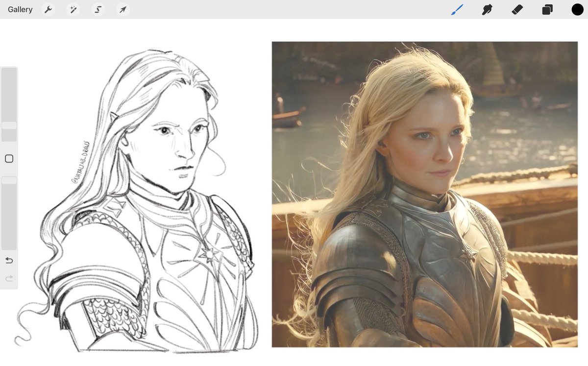The image size is (588, 366).
Task: Open the Gallery
Action: [20, 9]
